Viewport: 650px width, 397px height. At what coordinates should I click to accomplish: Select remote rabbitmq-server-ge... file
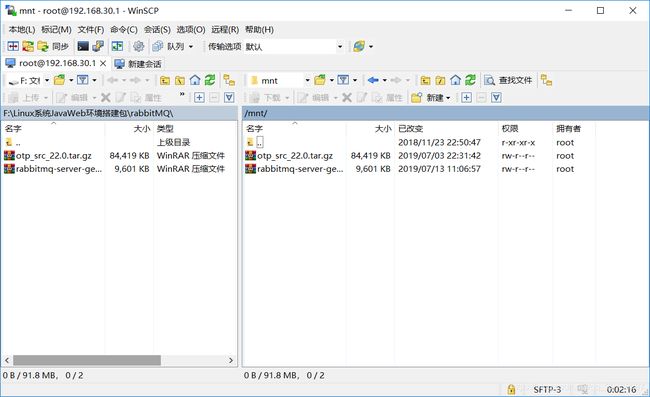300,169
